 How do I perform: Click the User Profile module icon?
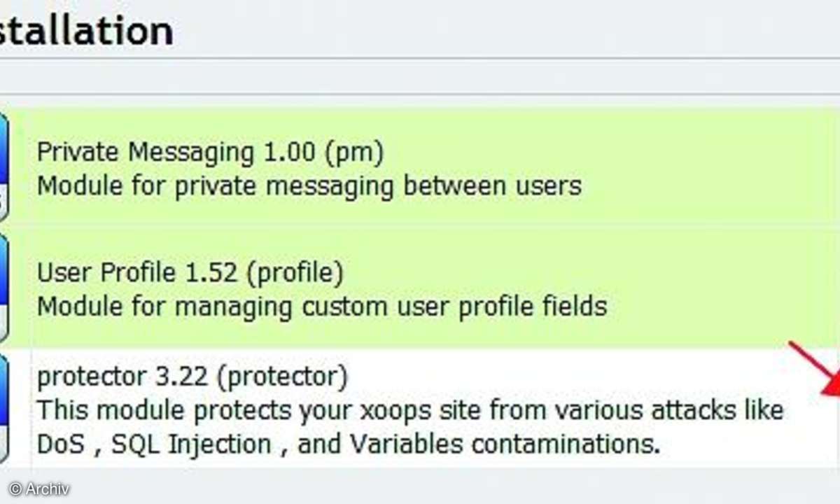click(x=4, y=288)
